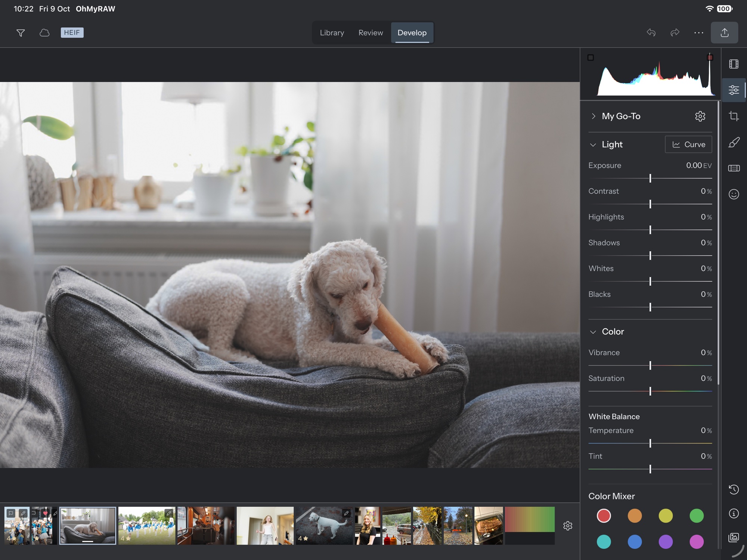Select the white dog on asphalt thumbnail
Viewport: 747px width, 560px height.
click(324, 525)
